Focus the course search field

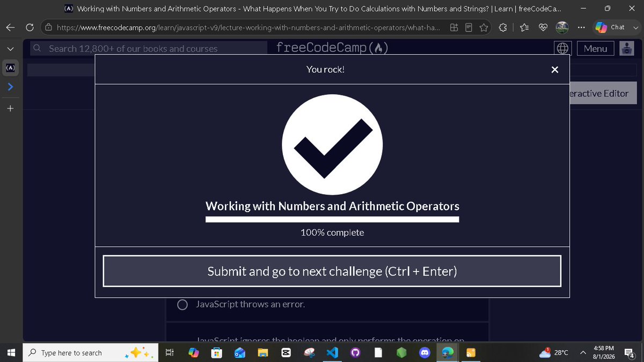[149, 48]
